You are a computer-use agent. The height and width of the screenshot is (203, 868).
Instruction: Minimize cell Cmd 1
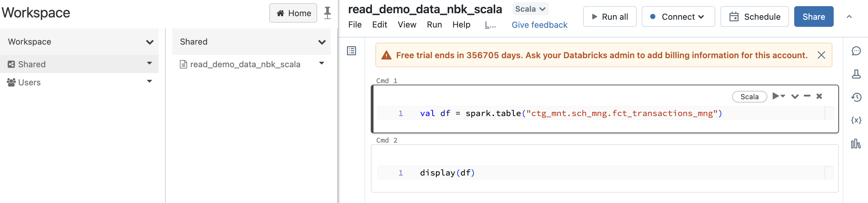(807, 96)
